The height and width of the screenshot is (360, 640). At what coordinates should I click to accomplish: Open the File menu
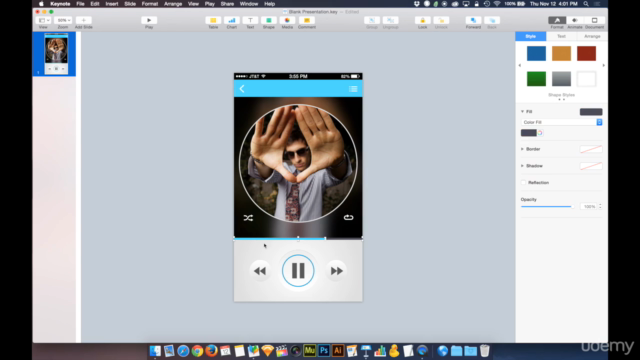[80, 4]
